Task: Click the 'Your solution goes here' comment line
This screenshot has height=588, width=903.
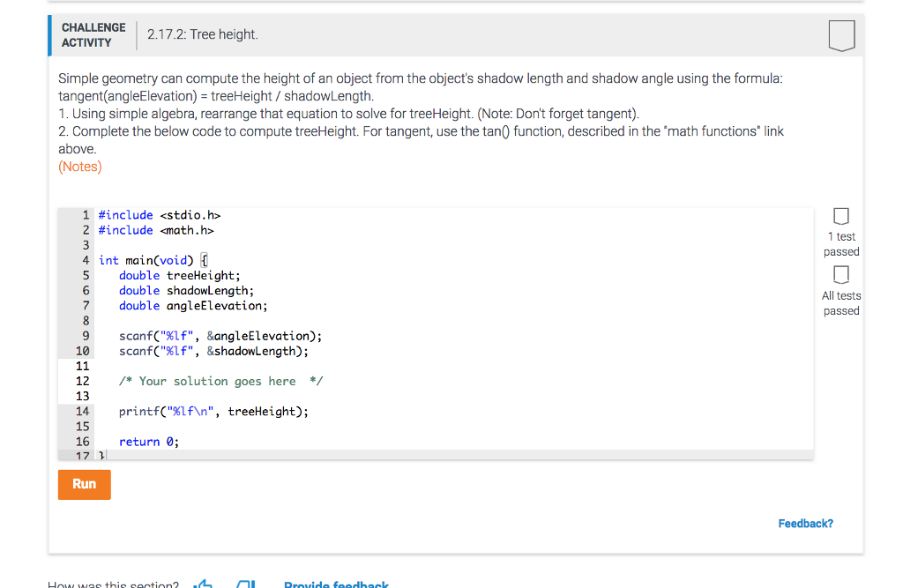Action: (x=221, y=381)
